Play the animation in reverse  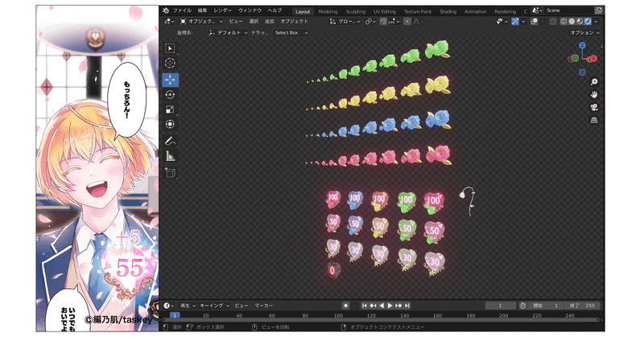coord(382,306)
